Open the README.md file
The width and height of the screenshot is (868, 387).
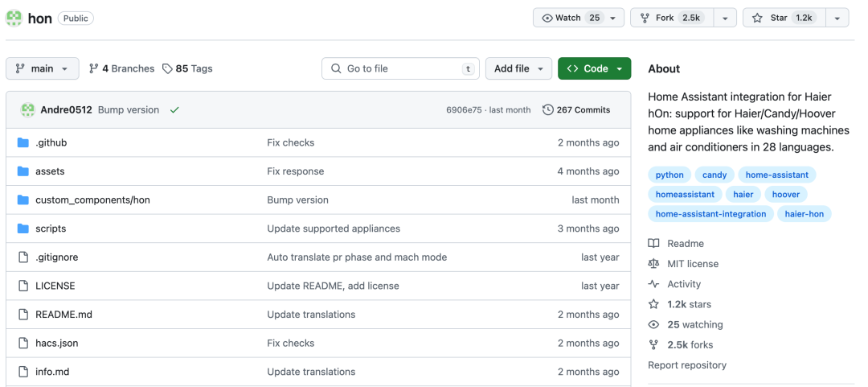pos(63,315)
